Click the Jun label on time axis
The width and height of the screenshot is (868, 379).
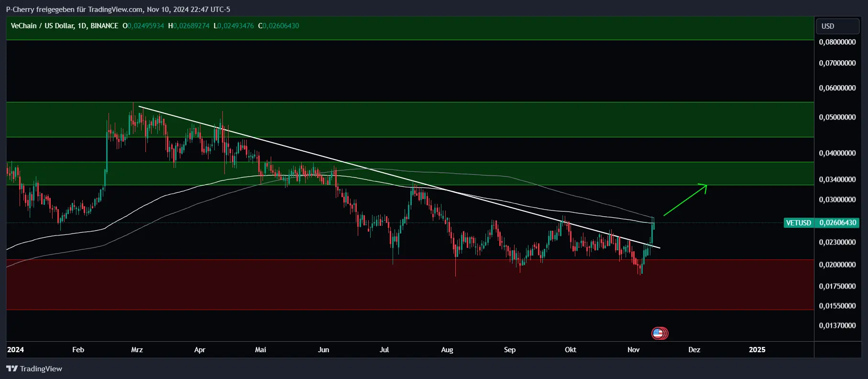324,350
